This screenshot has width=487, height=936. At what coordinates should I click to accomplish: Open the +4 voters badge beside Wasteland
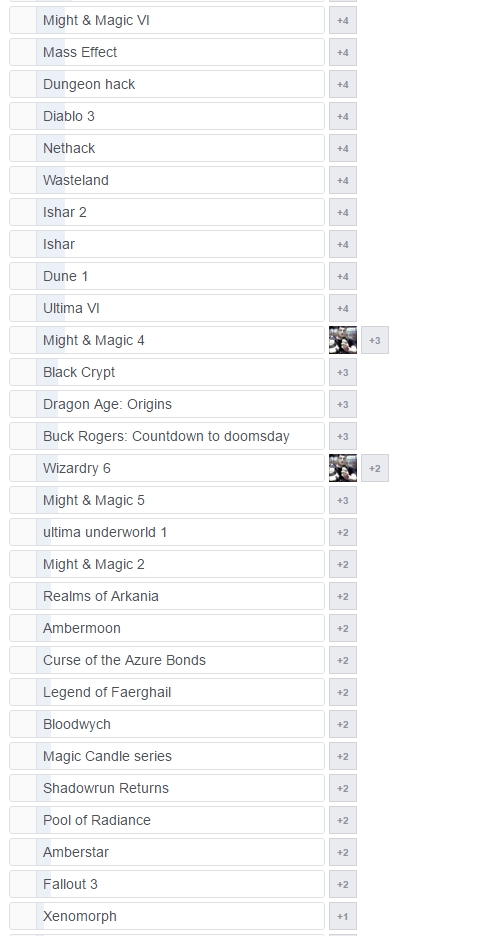click(x=343, y=180)
